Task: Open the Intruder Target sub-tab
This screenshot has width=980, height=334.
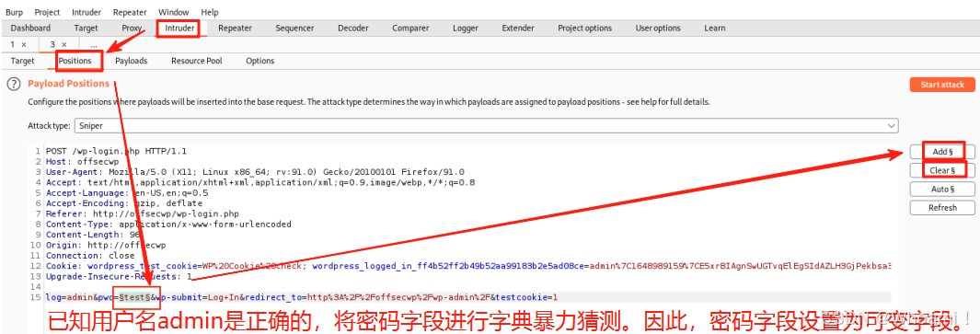Action: pos(22,61)
